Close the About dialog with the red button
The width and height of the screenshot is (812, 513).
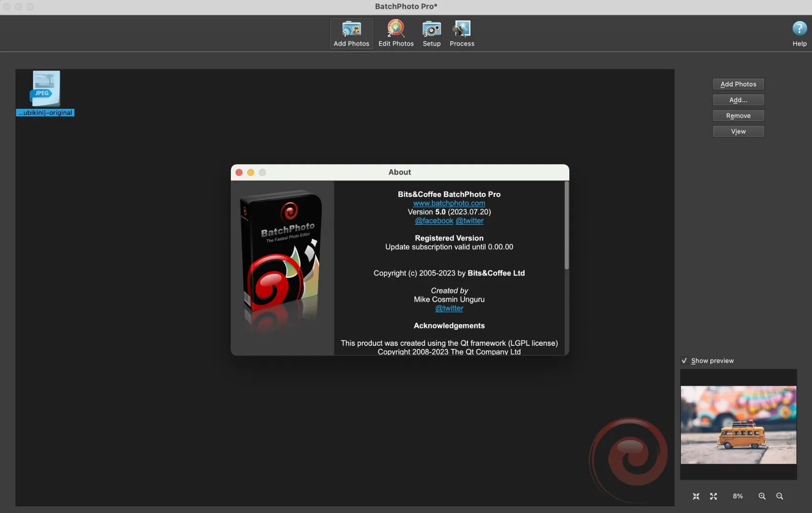click(x=239, y=172)
